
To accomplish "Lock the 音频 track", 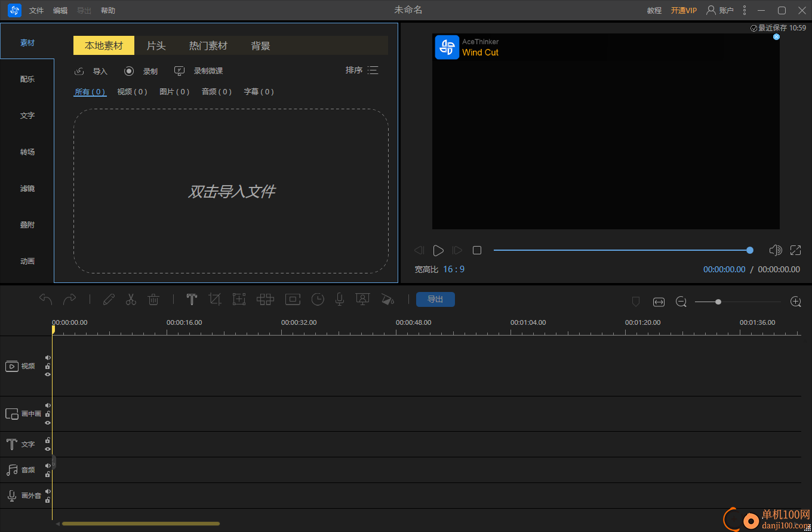I will pos(48,474).
